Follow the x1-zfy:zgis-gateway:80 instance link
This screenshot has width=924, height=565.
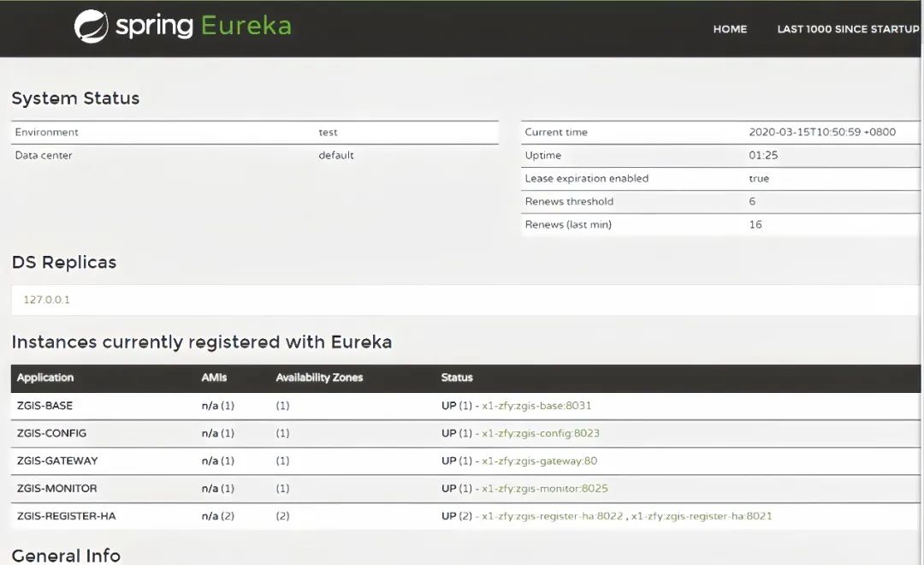coord(539,461)
